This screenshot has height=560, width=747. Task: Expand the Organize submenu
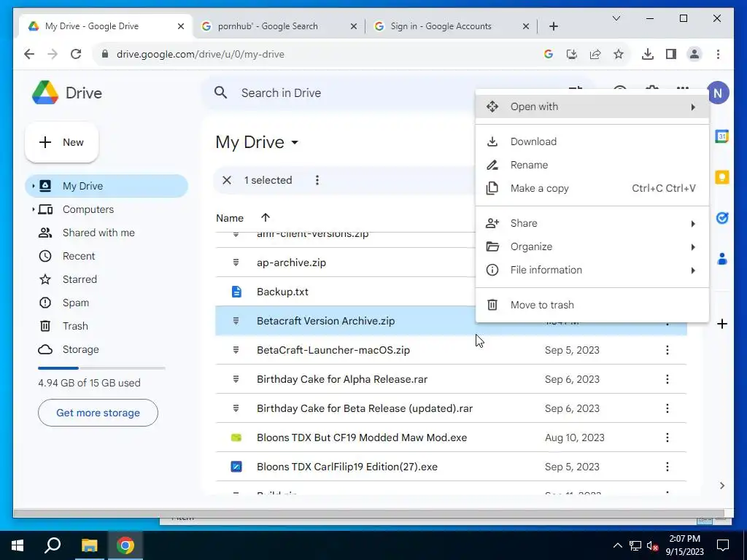click(592, 246)
